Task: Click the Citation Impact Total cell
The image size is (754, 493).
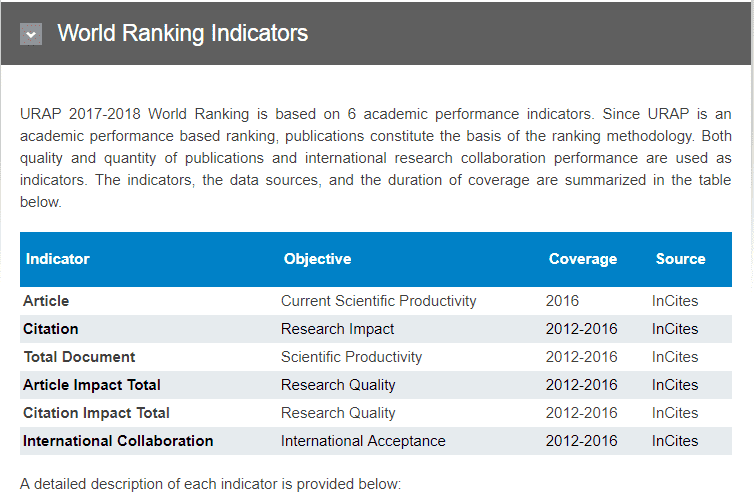Action: (96, 413)
